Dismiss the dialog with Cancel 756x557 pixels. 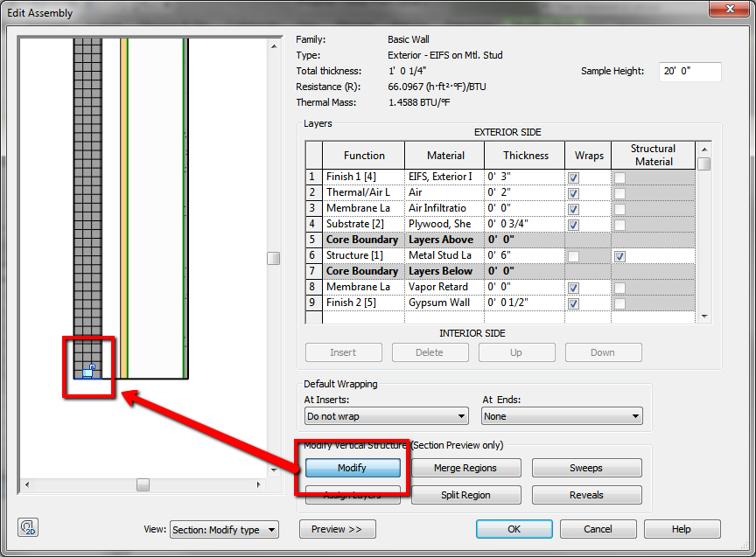click(x=598, y=528)
